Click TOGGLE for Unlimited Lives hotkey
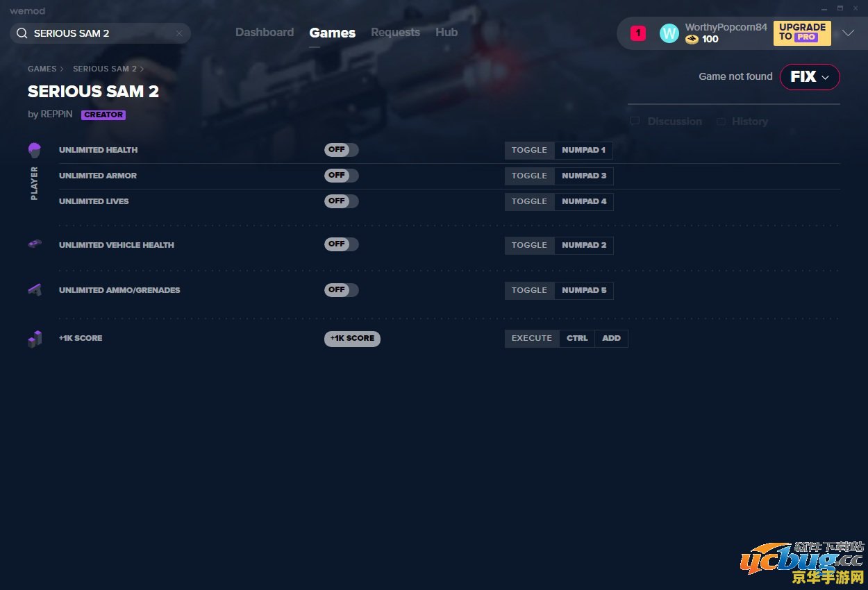868x590 pixels. coord(529,201)
